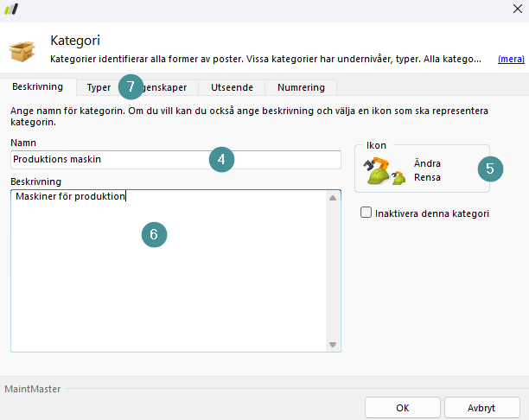Click the MaintMaster footer label

[32, 389]
